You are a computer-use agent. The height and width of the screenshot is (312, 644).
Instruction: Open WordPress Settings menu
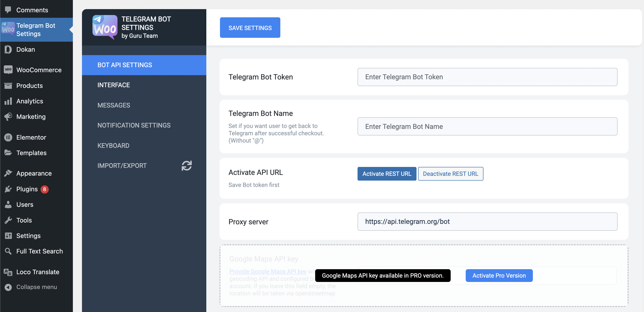pos(36,235)
